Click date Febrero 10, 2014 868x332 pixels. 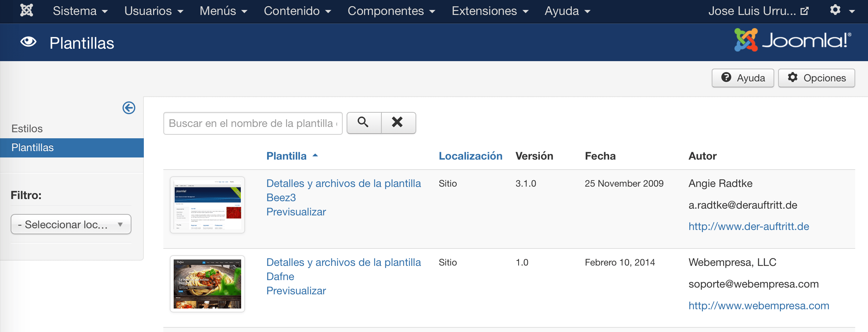(x=620, y=262)
